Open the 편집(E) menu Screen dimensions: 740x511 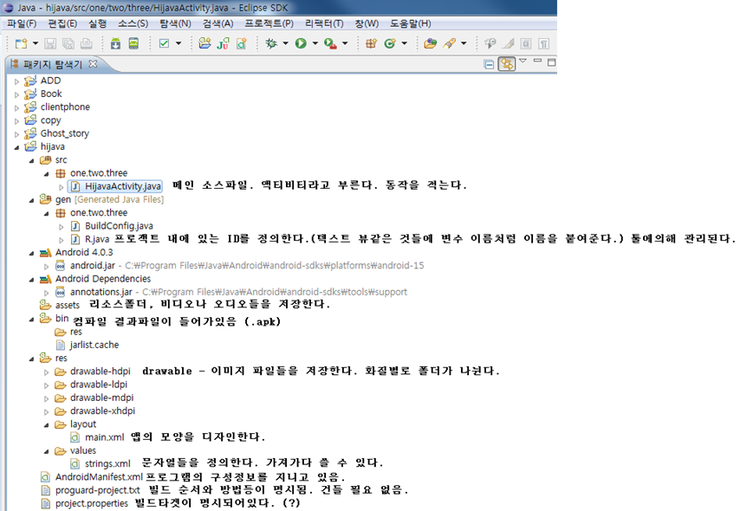coord(63,24)
